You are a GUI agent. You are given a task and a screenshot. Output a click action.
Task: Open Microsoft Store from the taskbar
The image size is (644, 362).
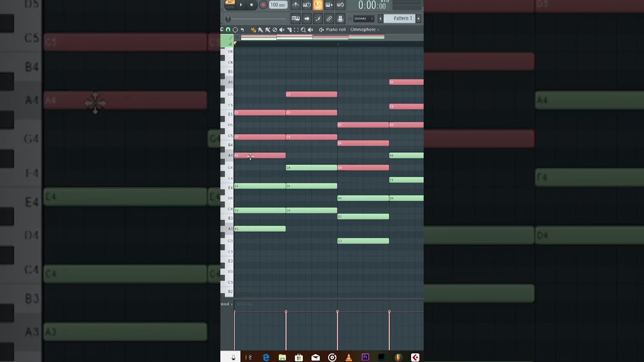pos(299,357)
